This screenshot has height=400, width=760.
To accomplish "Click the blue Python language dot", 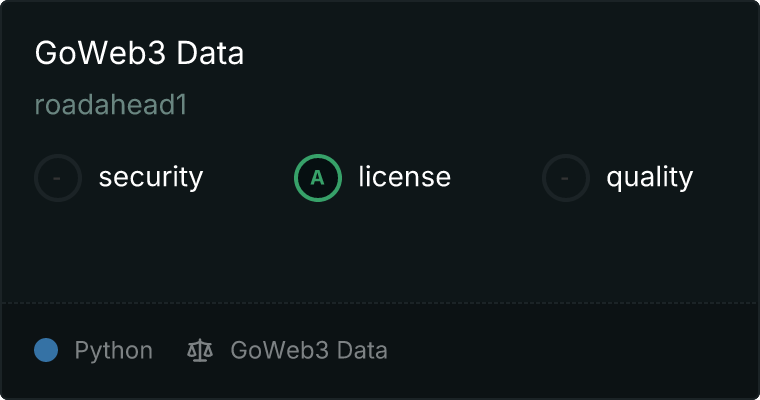I will (46, 351).
